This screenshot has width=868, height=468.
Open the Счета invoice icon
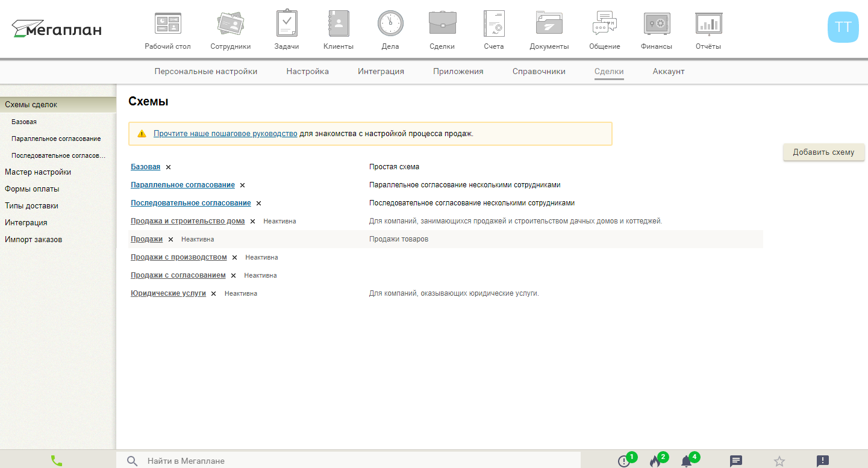click(494, 24)
